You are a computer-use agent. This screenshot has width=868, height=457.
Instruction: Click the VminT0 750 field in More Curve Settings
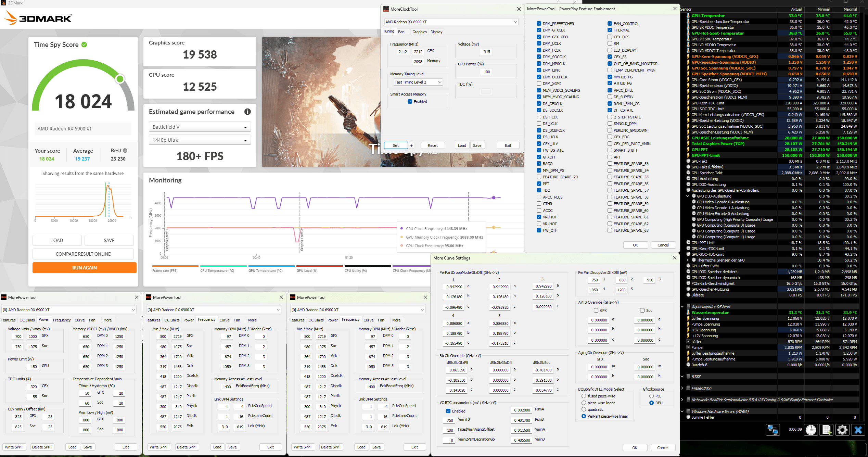(450, 420)
